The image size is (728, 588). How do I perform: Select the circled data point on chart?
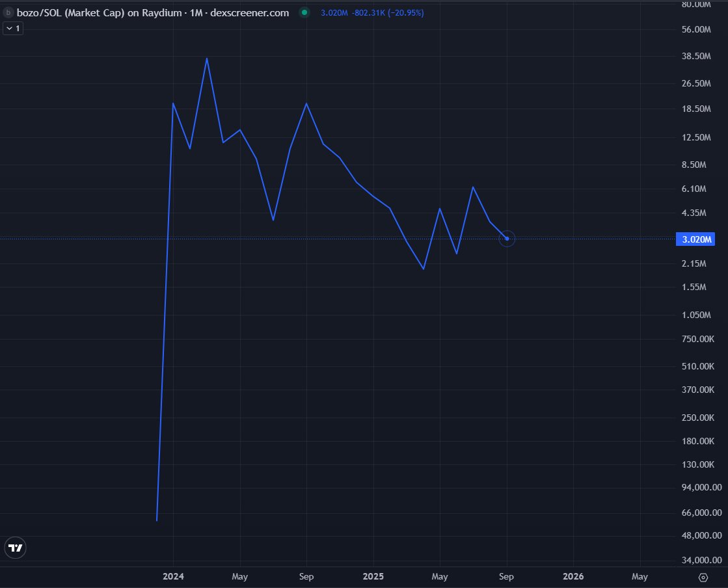click(507, 239)
